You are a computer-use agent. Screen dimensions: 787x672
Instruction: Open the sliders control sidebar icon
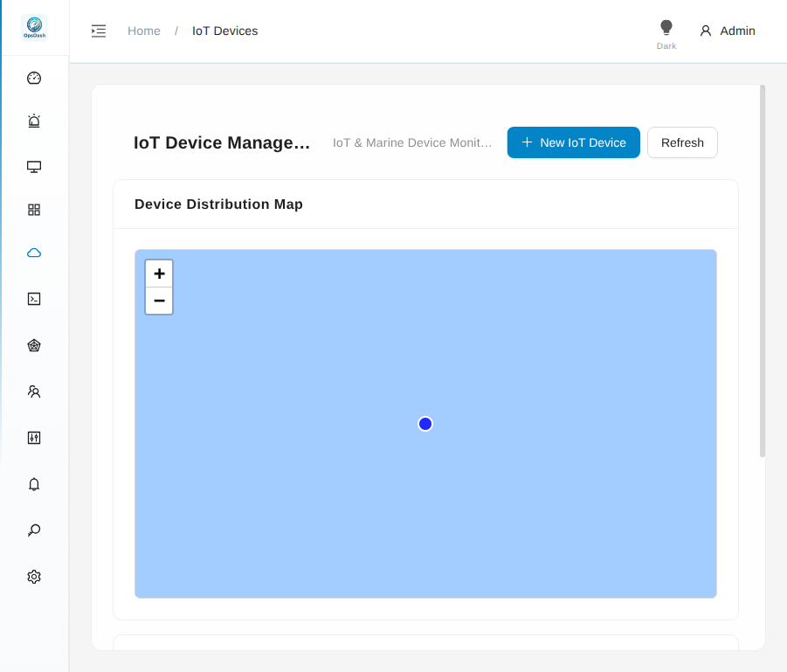pyautogui.click(x=34, y=438)
